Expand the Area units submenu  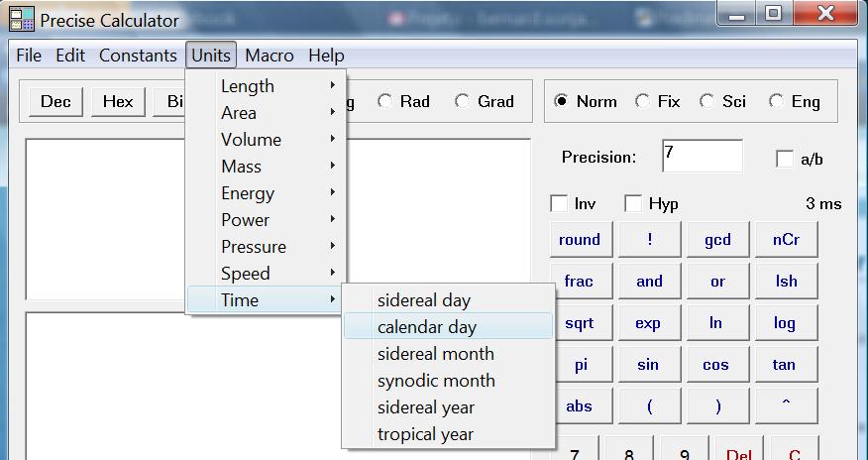click(266, 113)
